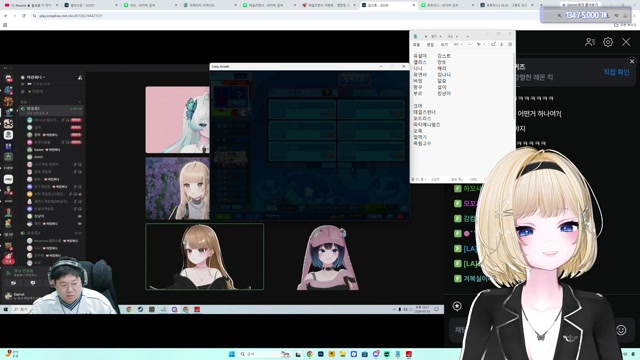Click the blue 직접 확인 link
The height and width of the screenshot is (360, 640).
tap(616, 72)
